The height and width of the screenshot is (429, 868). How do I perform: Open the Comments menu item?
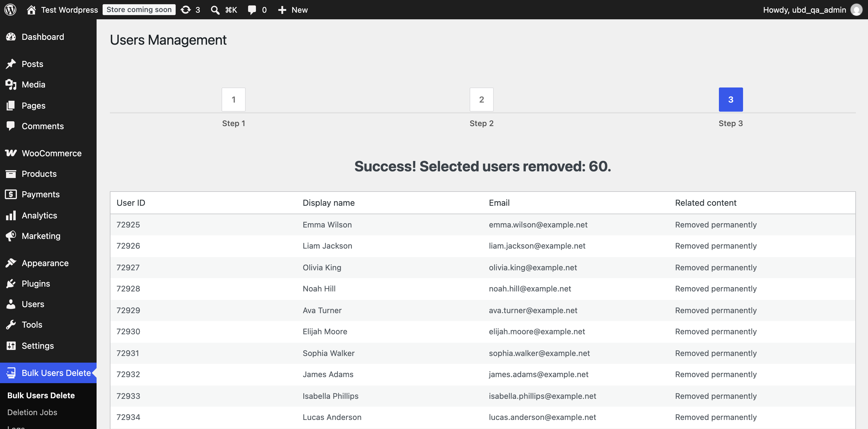pos(48,126)
